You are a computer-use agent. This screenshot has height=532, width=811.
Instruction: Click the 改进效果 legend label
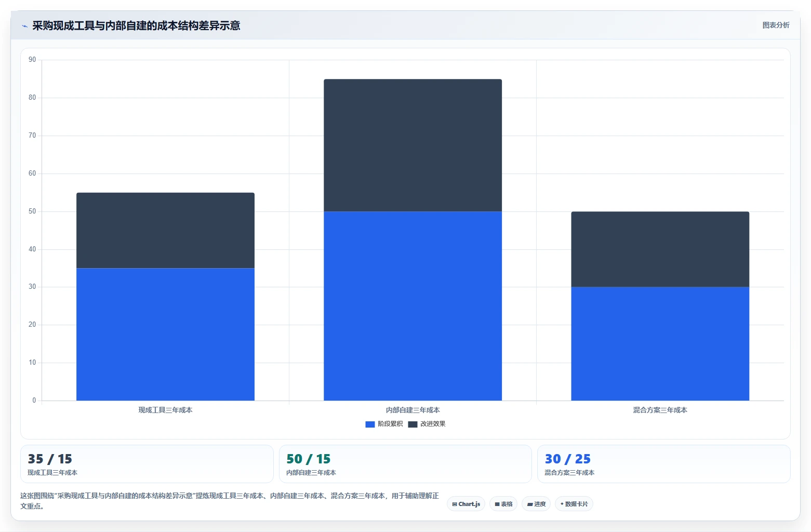[x=433, y=424]
